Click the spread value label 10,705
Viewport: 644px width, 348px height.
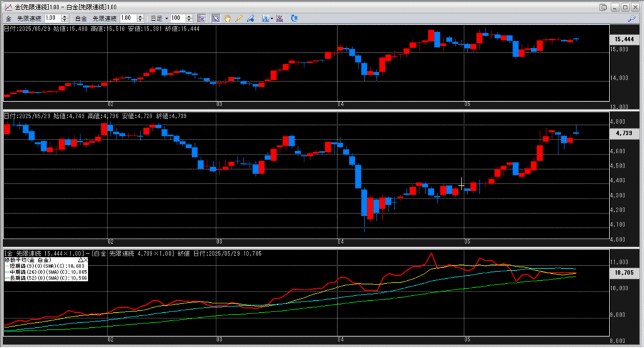click(x=625, y=273)
